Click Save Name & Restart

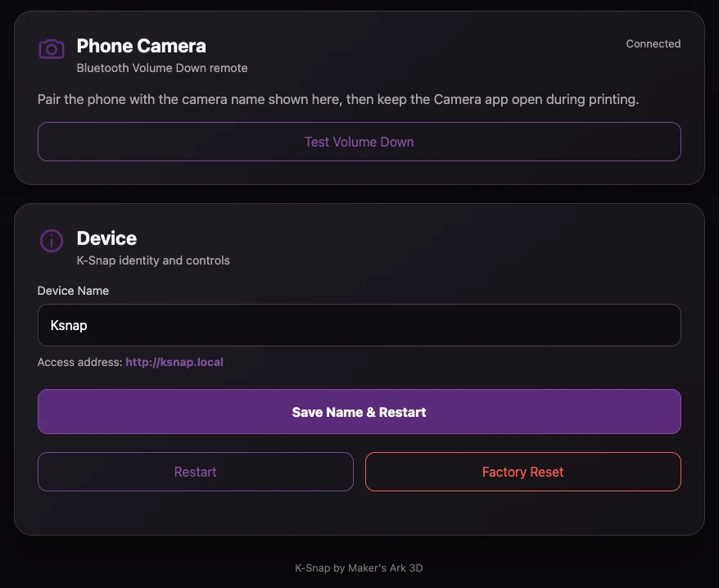pyautogui.click(x=359, y=411)
